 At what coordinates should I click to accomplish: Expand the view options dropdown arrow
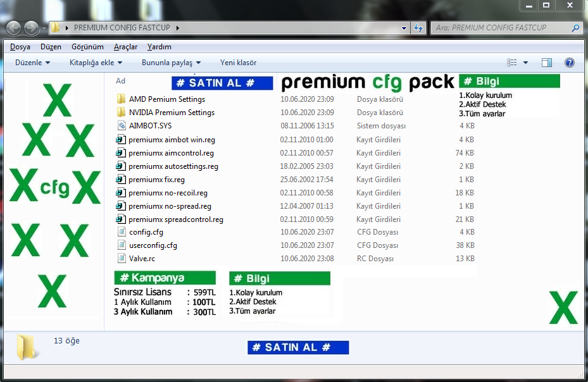(x=525, y=63)
